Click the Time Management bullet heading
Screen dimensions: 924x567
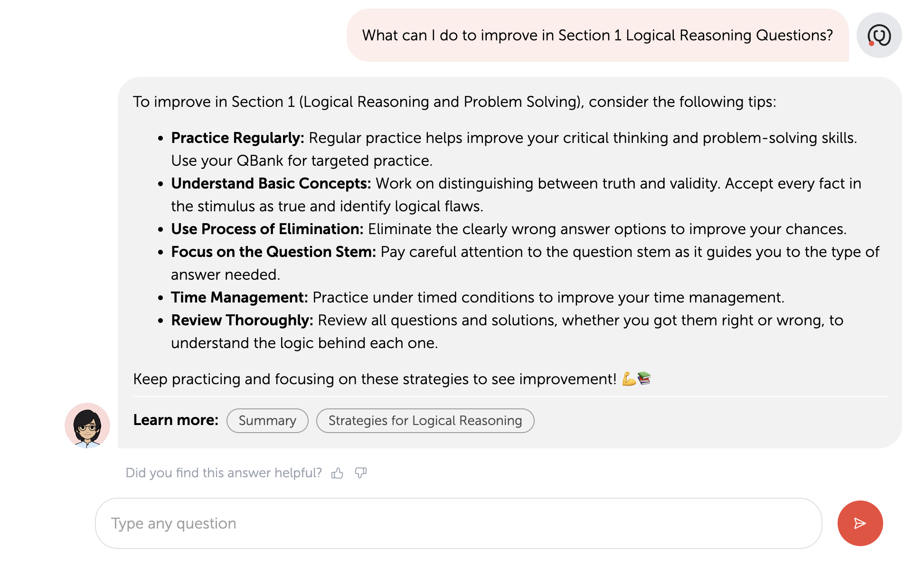(239, 297)
